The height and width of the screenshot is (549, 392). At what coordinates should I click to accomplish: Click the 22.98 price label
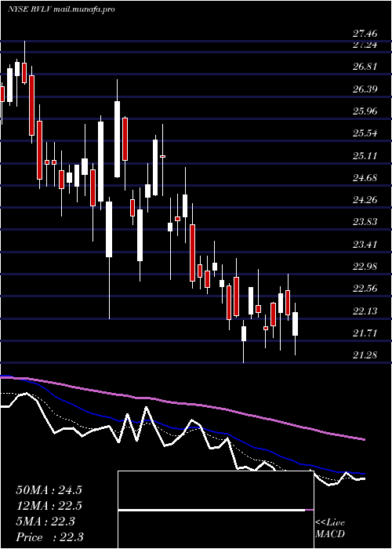pos(365,266)
